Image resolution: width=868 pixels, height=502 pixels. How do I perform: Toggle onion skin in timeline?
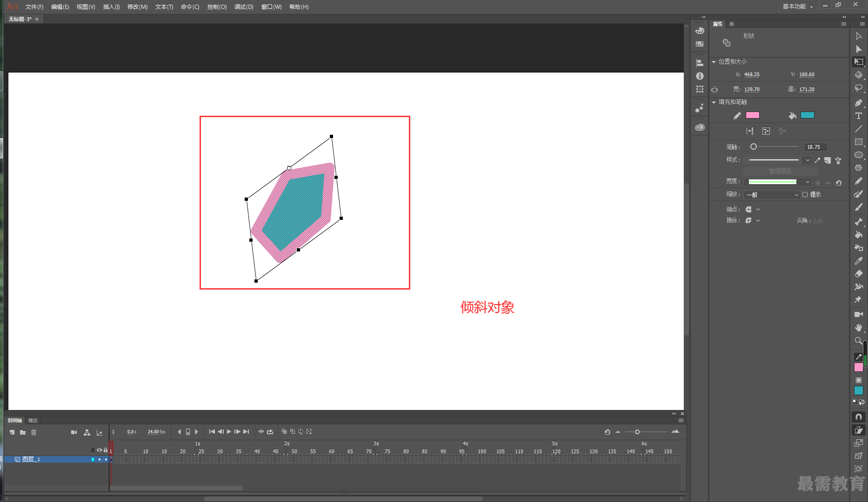[284, 432]
